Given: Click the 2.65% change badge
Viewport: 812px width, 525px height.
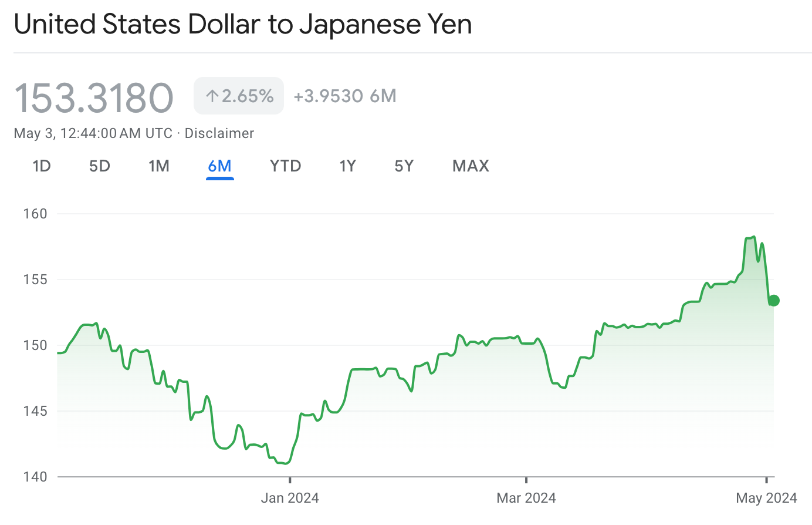Looking at the screenshot, I should 238,95.
